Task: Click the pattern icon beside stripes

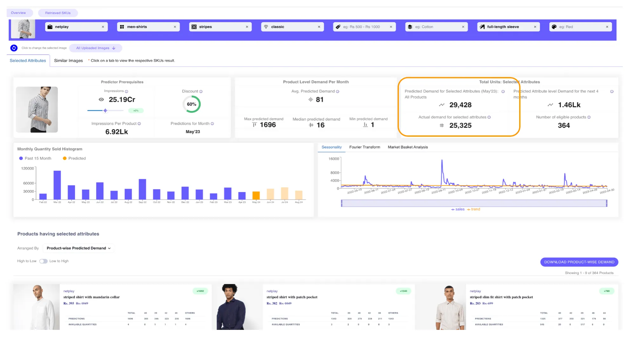Action: tap(194, 27)
